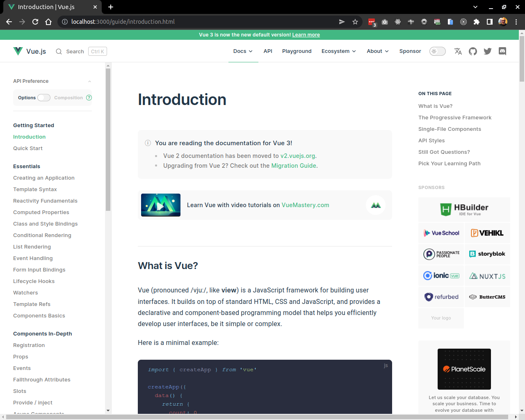Jump to Pick Your Learning Path
Image resolution: width=525 pixels, height=420 pixels.
click(449, 164)
